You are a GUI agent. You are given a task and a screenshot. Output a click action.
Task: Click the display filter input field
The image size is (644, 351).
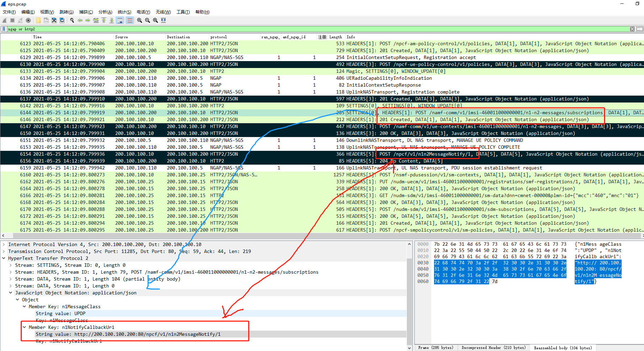pos(317,29)
